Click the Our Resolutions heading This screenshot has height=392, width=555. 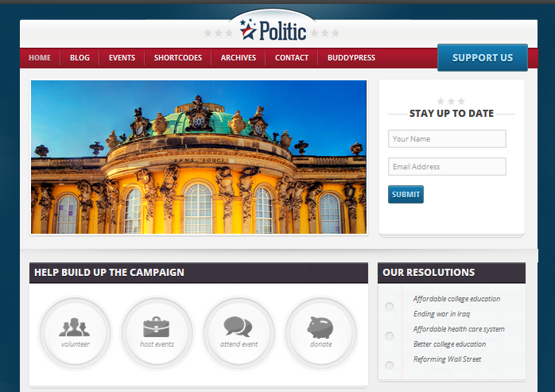429,272
